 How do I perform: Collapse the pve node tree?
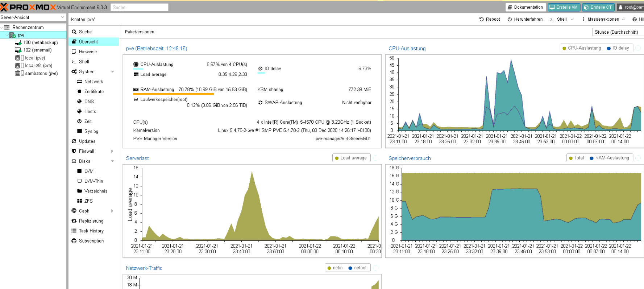pos(7,35)
